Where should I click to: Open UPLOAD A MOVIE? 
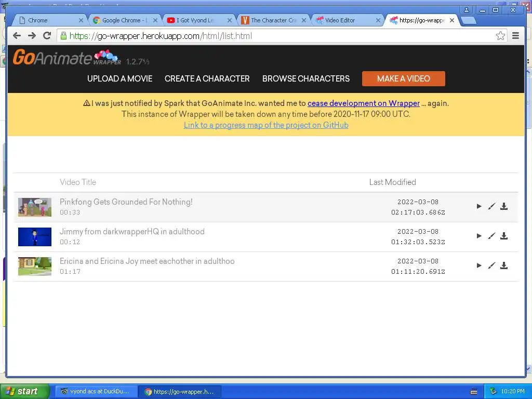click(120, 79)
